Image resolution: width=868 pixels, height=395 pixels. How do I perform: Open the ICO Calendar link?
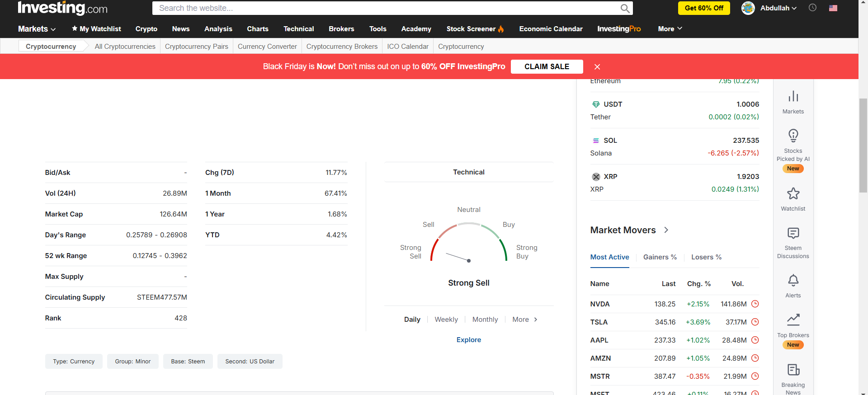point(408,47)
